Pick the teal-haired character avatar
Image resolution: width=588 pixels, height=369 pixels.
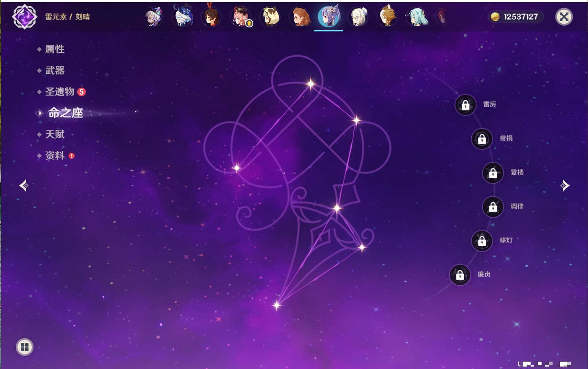(x=417, y=17)
